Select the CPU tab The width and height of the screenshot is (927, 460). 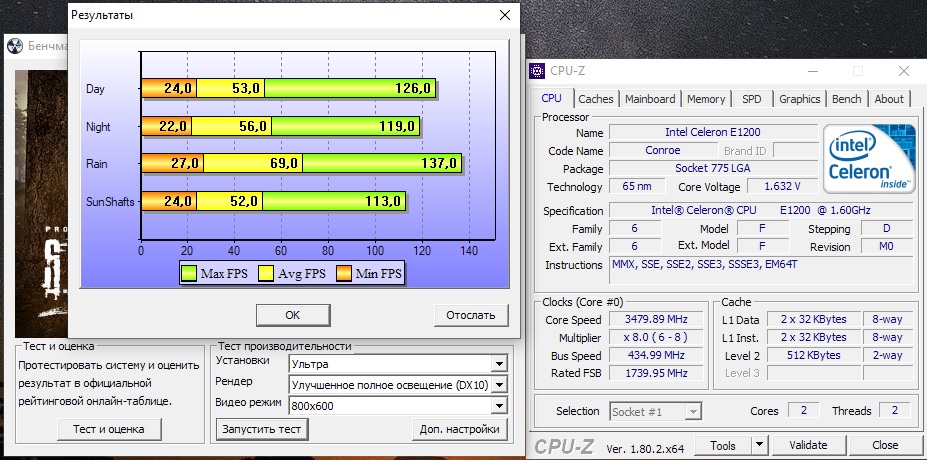coord(552,98)
